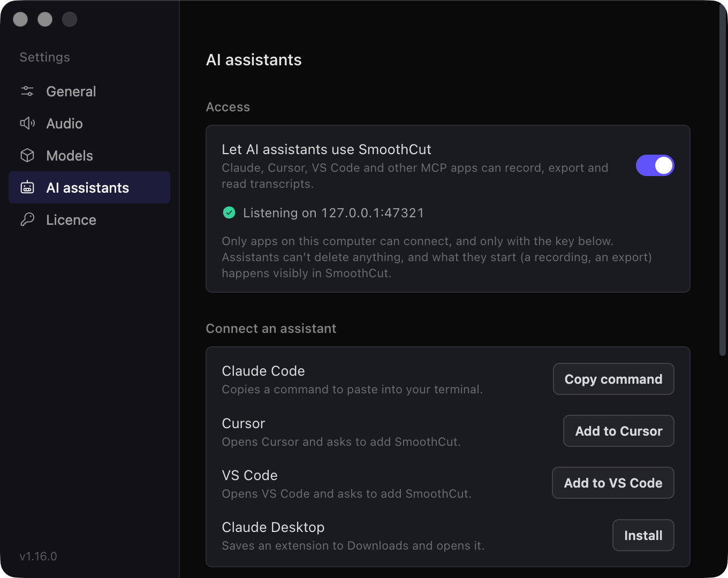The width and height of the screenshot is (728, 578).
Task: Click the Audio speaker icon
Action: tap(27, 123)
